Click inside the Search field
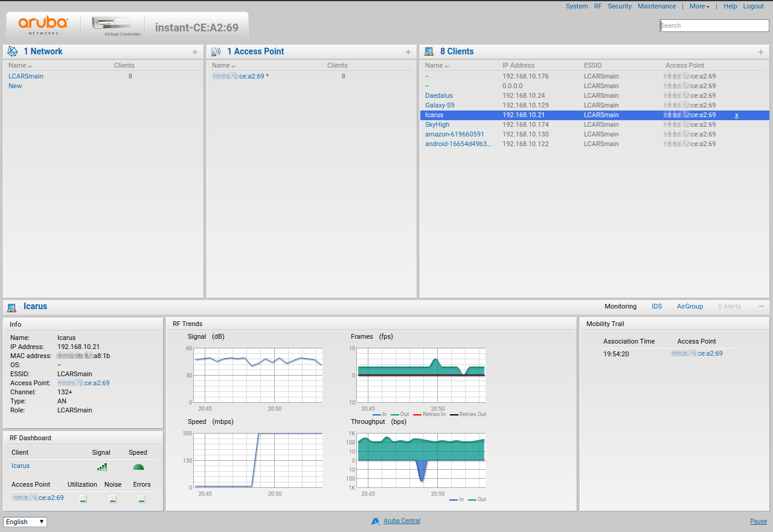 (714, 25)
